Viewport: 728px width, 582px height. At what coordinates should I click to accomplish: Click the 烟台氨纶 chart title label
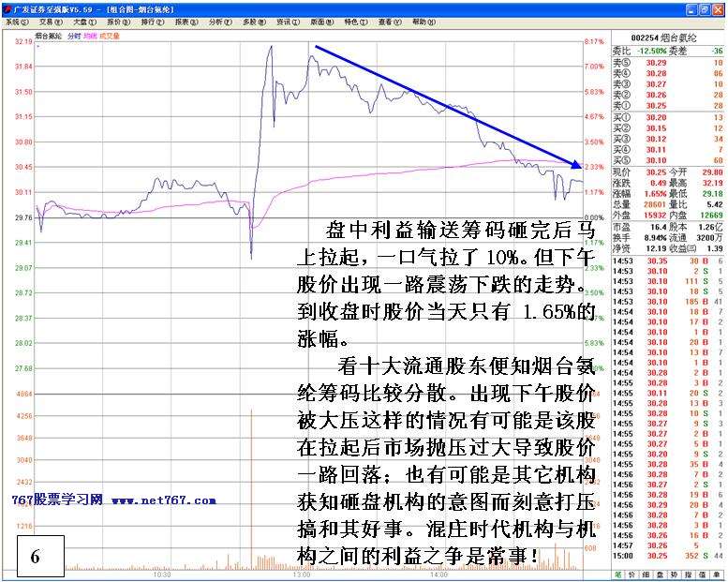pos(49,36)
